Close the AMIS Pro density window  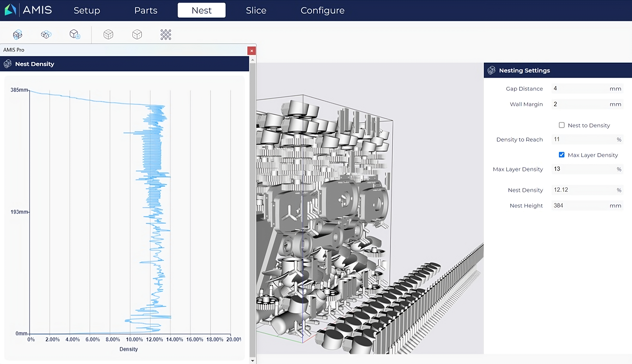(x=252, y=51)
